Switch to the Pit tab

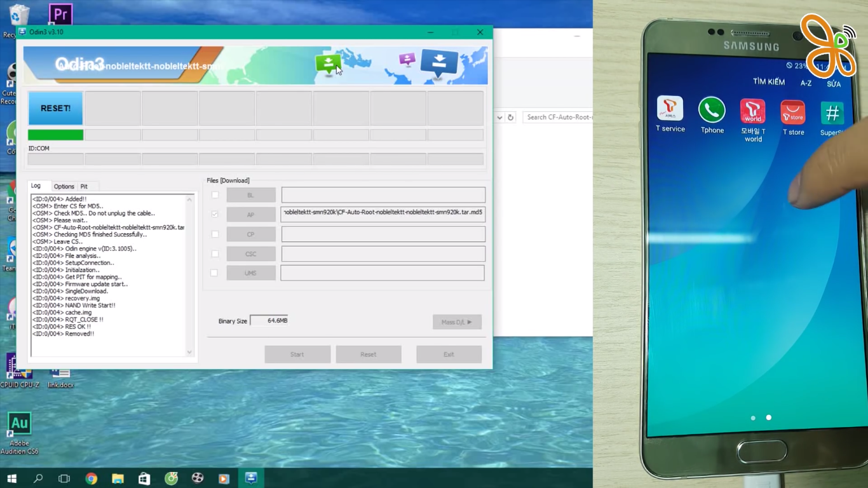(84, 187)
